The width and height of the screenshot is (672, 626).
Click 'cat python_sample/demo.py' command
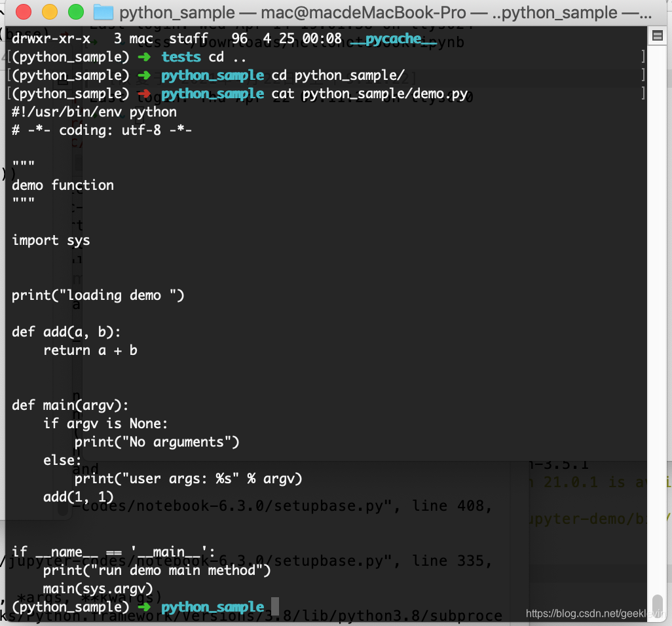point(369,94)
